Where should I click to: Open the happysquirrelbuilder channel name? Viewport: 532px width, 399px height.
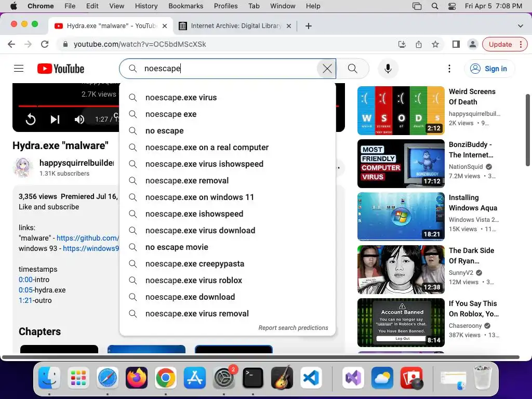(x=77, y=163)
